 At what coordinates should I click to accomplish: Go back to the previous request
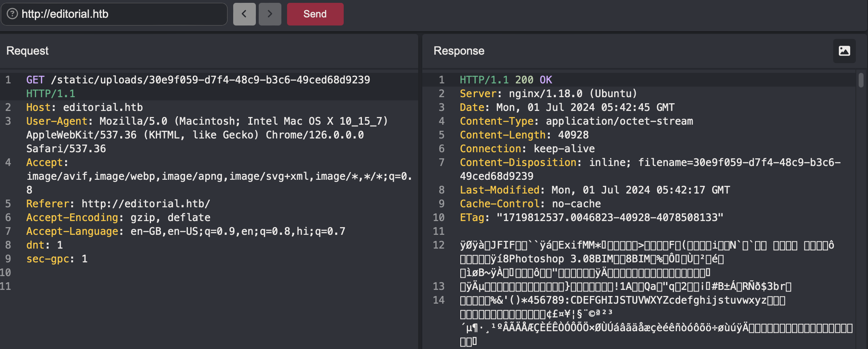point(244,14)
